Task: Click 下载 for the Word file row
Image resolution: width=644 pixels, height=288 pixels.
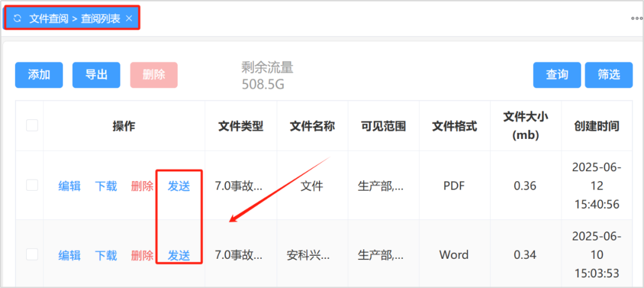Action: click(x=106, y=255)
